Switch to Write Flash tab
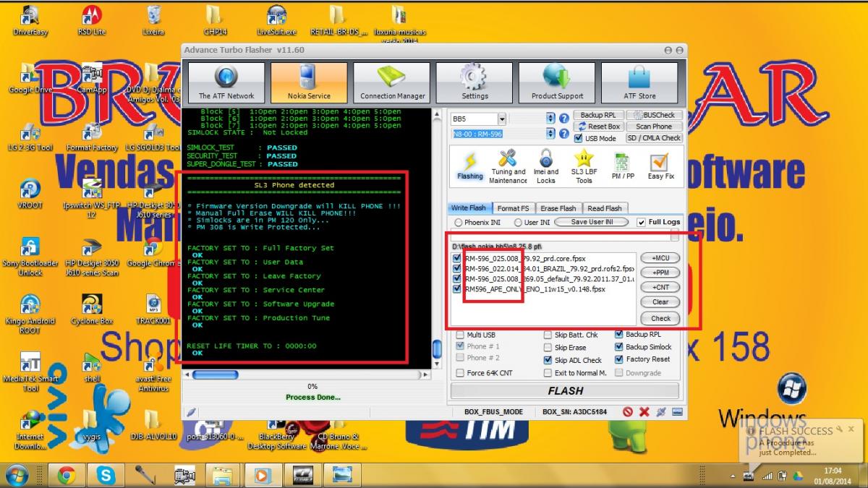The height and width of the screenshot is (488, 868). point(469,208)
